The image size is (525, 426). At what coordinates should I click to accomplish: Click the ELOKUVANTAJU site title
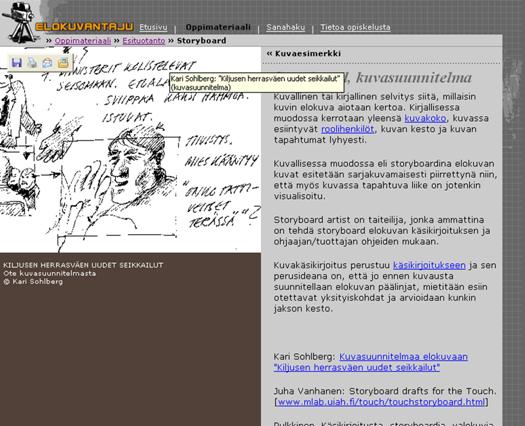tap(84, 27)
